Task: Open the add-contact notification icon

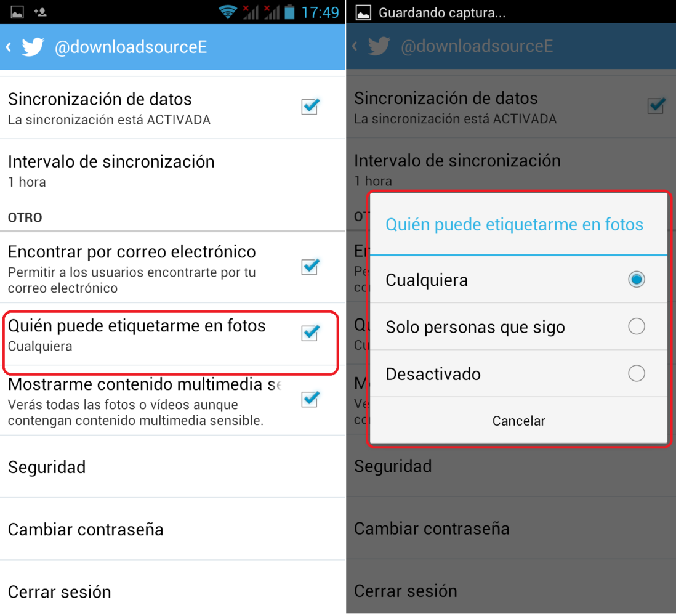Action: coord(40,12)
